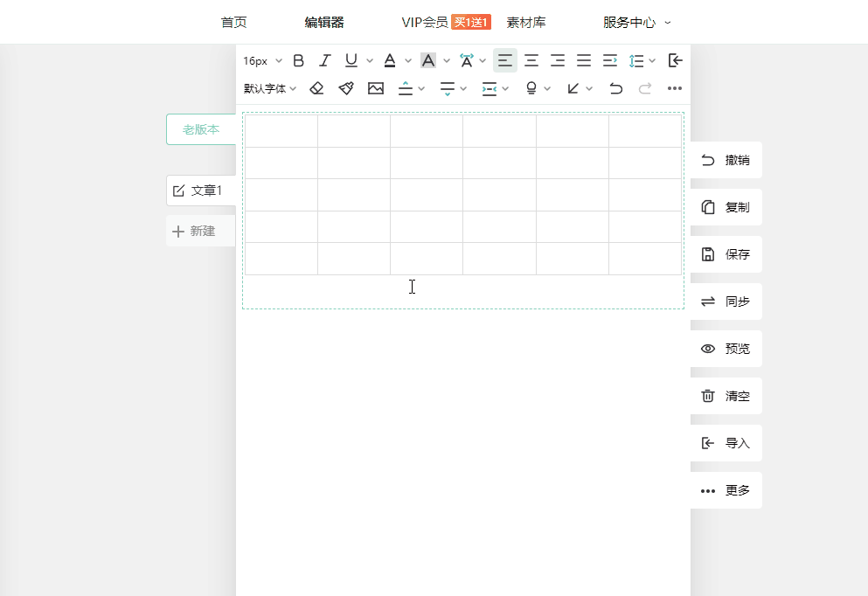Click the space-after-paragraph icon
This screenshot has height=596, width=868.
[x=448, y=88]
